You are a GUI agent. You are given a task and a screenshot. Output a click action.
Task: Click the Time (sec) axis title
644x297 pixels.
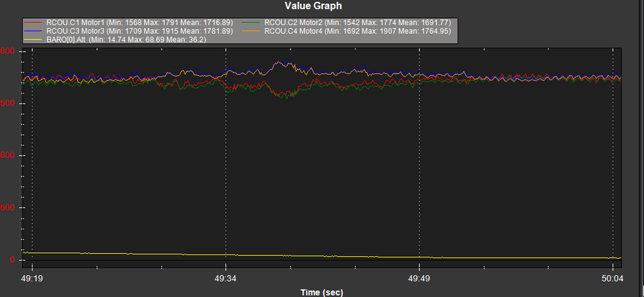[x=322, y=292]
